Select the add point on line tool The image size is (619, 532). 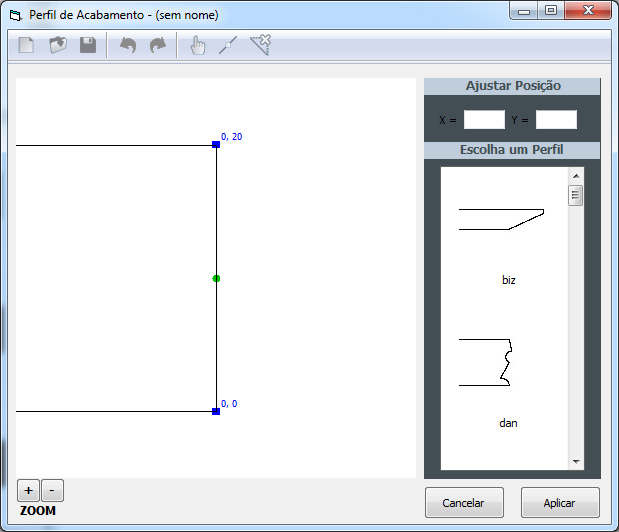click(x=228, y=45)
